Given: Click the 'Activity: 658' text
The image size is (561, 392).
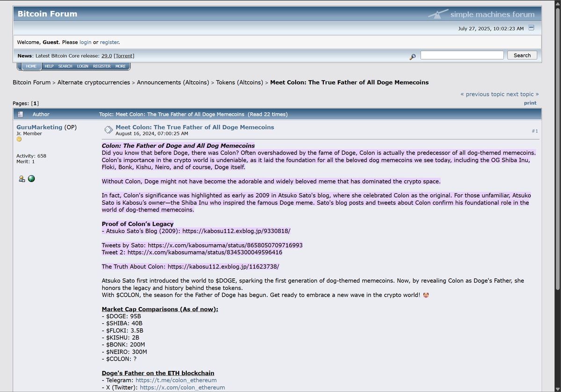Looking at the screenshot, I should click(x=31, y=156).
